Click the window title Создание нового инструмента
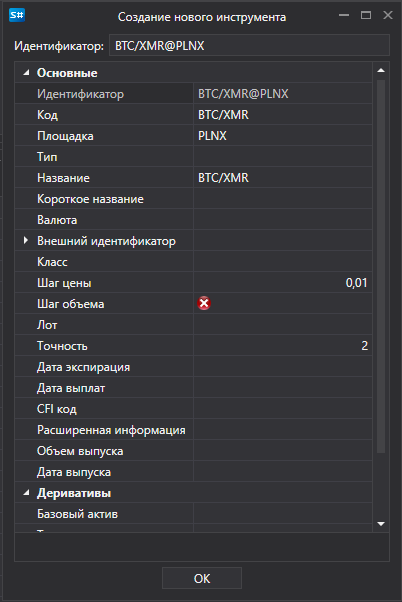The height and width of the screenshot is (602, 402). tap(202, 17)
